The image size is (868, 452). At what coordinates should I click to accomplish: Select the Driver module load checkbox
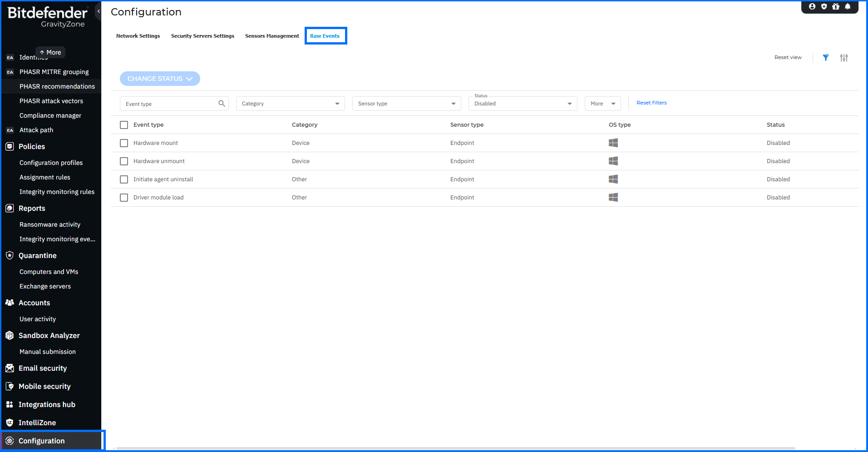pyautogui.click(x=124, y=198)
